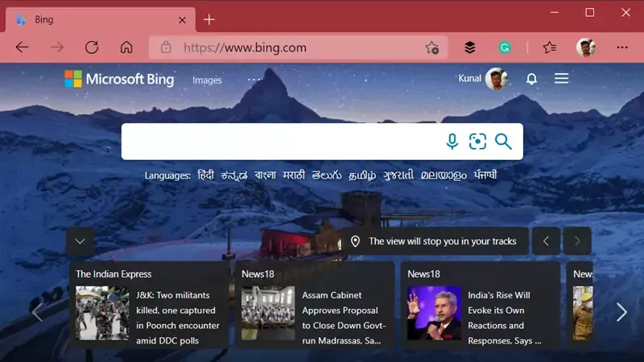Add this page to favorites star icon

(x=431, y=47)
